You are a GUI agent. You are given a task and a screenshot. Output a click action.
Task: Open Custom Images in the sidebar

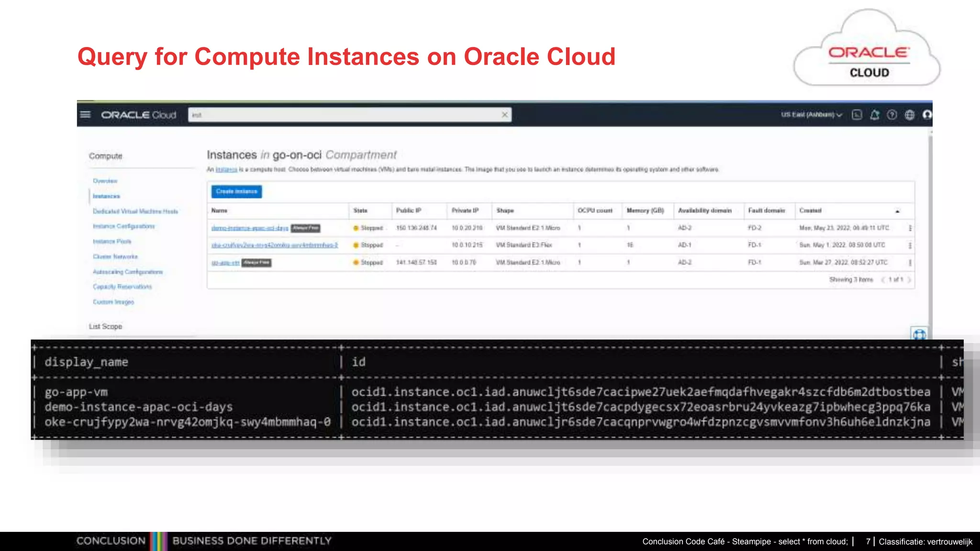(113, 302)
